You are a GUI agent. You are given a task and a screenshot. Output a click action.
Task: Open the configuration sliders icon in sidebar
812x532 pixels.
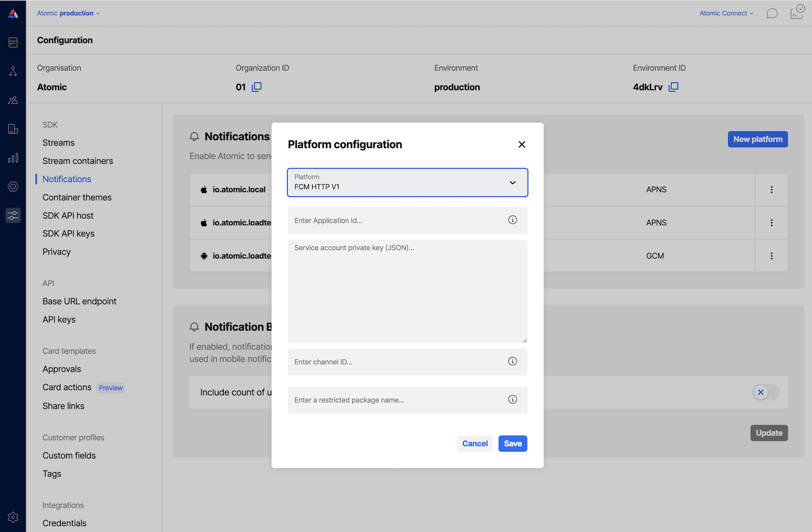(13, 216)
